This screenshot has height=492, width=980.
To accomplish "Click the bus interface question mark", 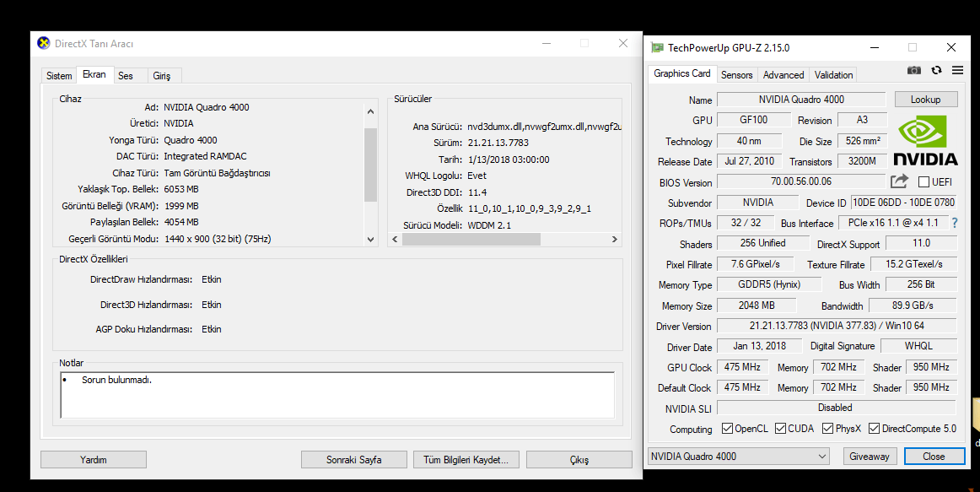I will coord(955,223).
